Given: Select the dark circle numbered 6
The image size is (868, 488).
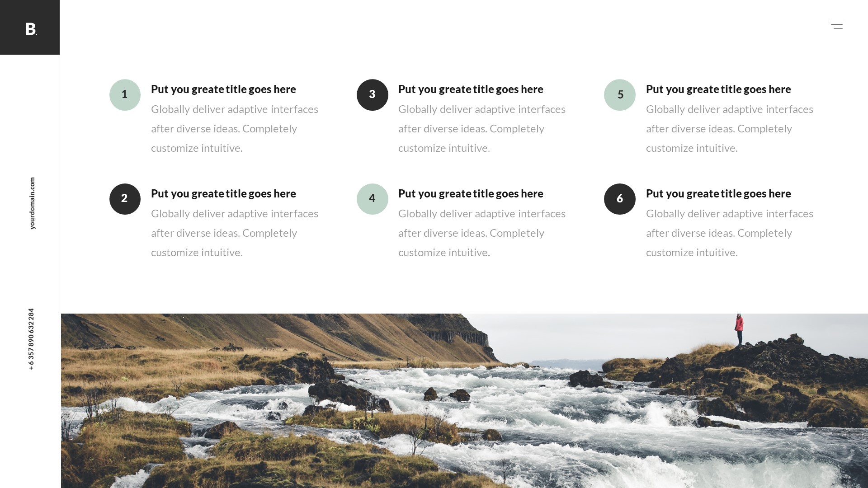Looking at the screenshot, I should 620,199.
